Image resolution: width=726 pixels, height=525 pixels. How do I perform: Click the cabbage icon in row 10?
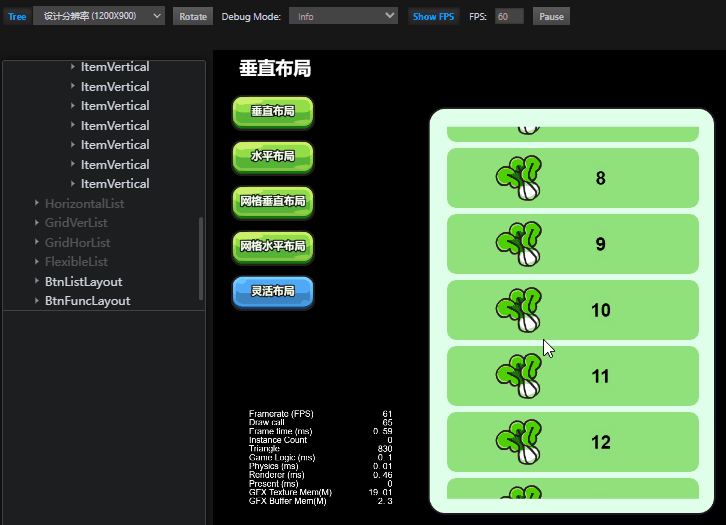519,310
